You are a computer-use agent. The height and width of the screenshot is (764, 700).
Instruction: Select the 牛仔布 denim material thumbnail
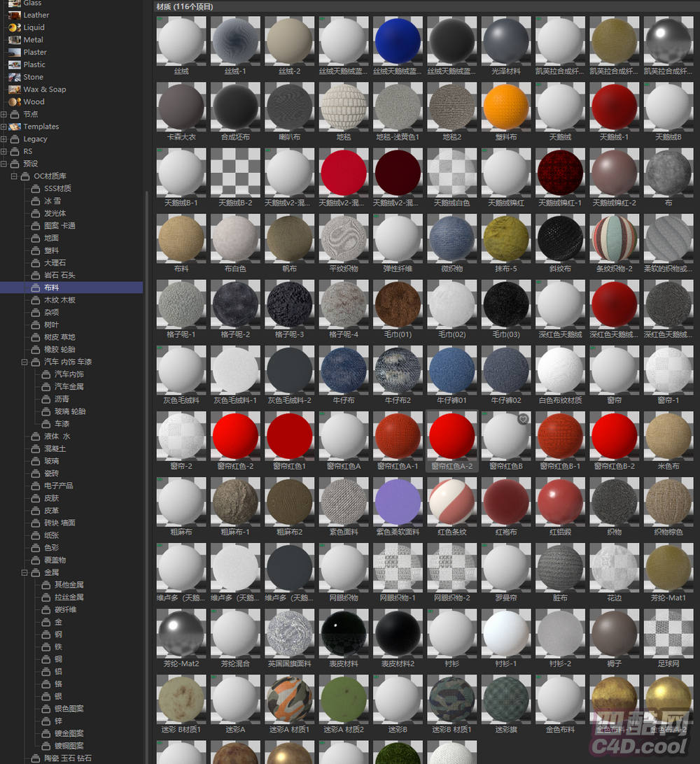[x=344, y=371]
